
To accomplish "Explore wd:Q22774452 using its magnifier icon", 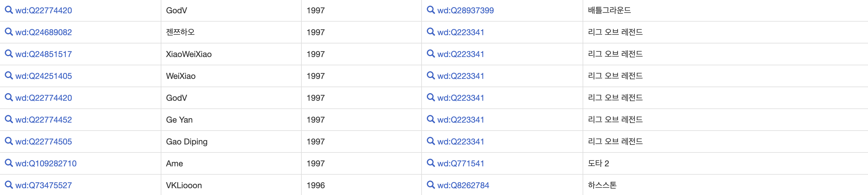I will point(9,119).
